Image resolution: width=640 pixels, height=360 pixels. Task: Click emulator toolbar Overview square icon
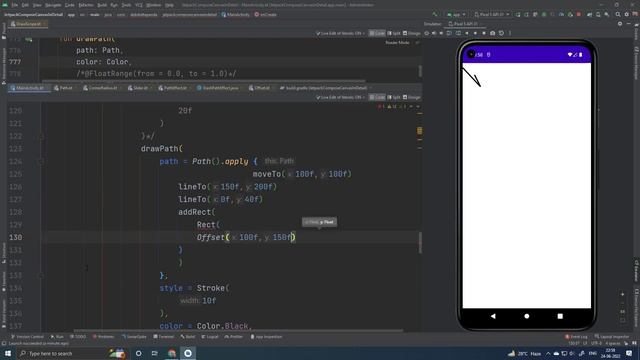(484, 33)
